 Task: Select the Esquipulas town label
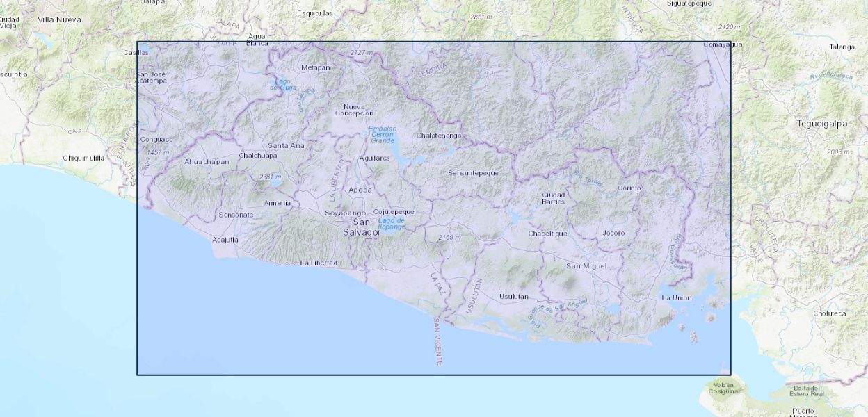point(316,13)
